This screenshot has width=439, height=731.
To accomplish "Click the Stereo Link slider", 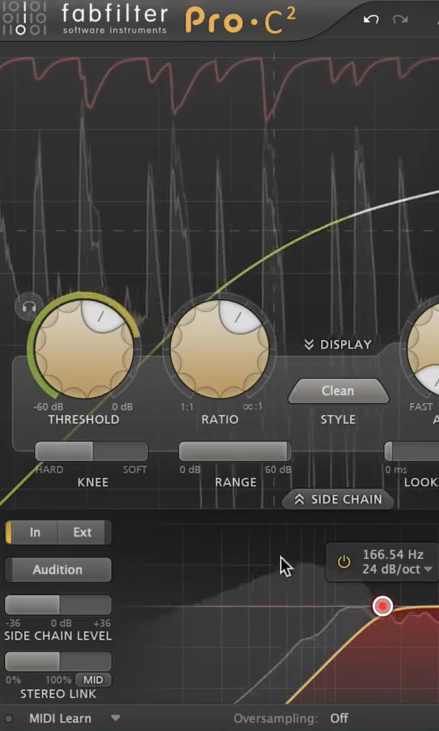I will (x=58, y=662).
